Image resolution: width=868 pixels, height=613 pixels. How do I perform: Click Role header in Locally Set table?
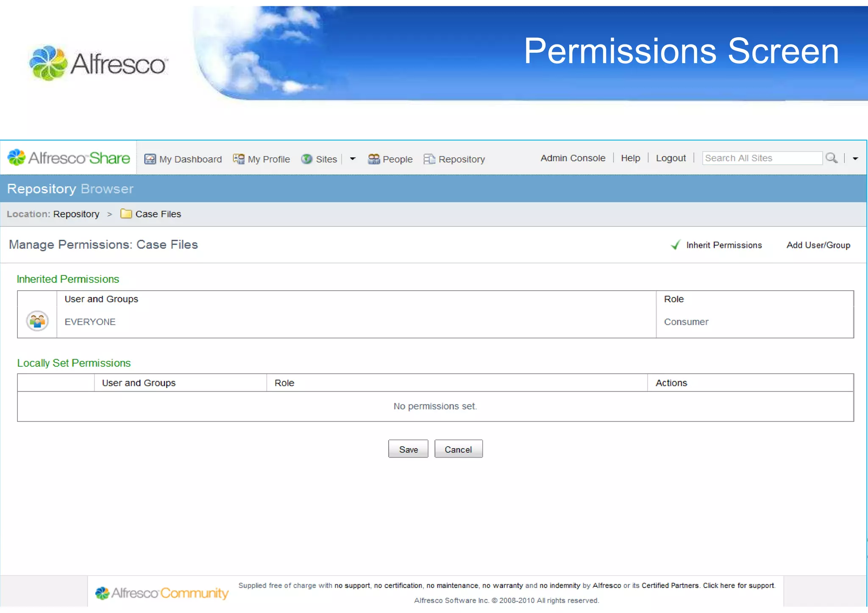[284, 383]
